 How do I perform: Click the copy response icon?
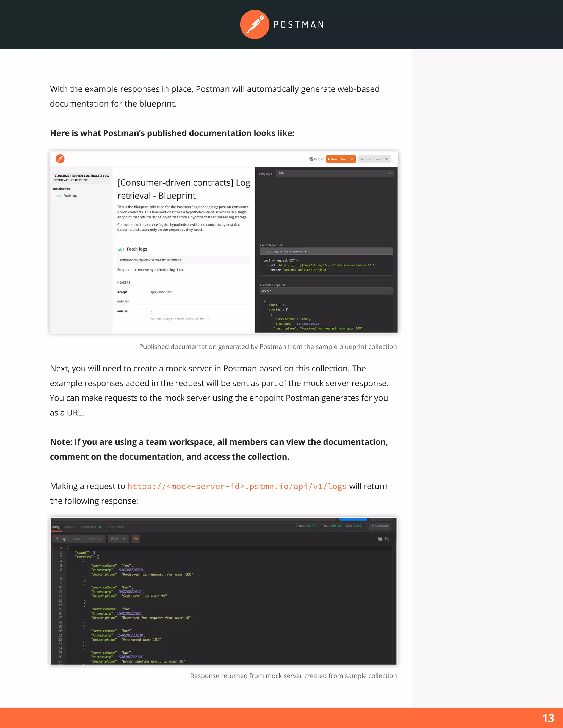(380, 539)
